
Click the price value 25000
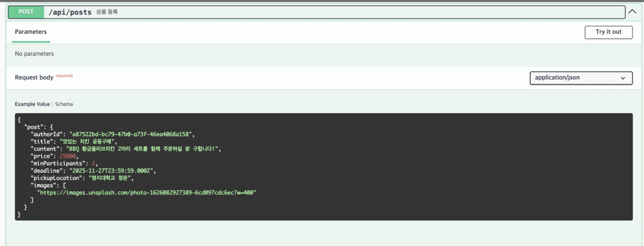[x=68, y=156]
